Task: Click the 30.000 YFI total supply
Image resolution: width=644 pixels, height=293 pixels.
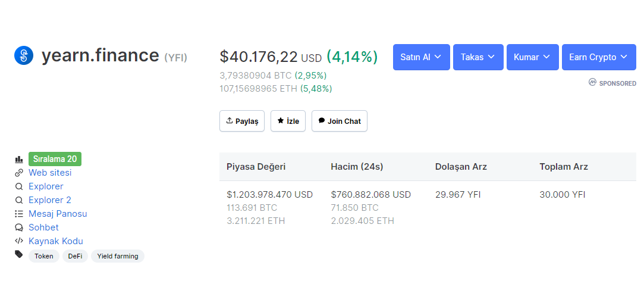Action: click(x=563, y=195)
